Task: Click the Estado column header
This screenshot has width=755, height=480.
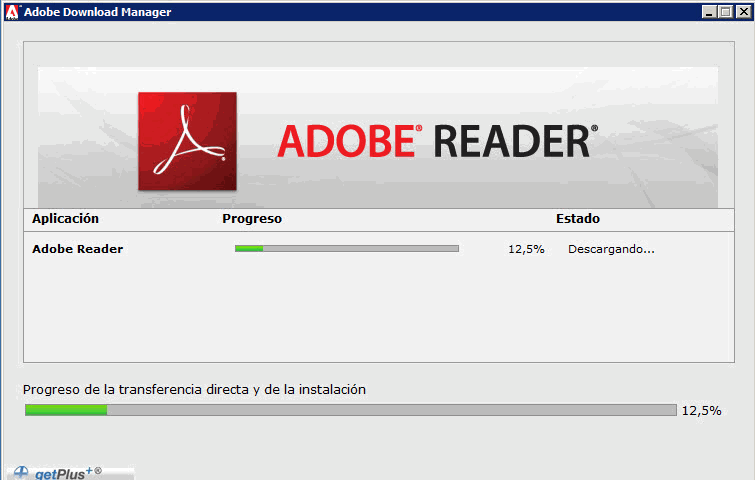Action: coord(578,219)
